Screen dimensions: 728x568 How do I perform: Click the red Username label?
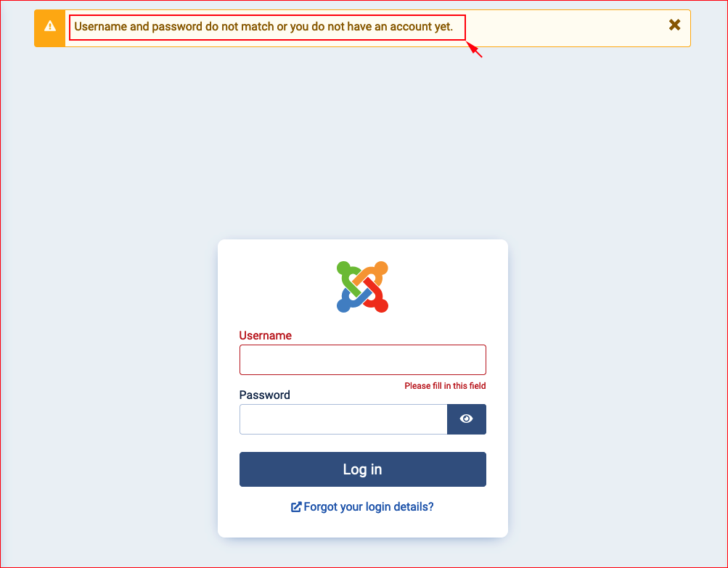(x=265, y=336)
